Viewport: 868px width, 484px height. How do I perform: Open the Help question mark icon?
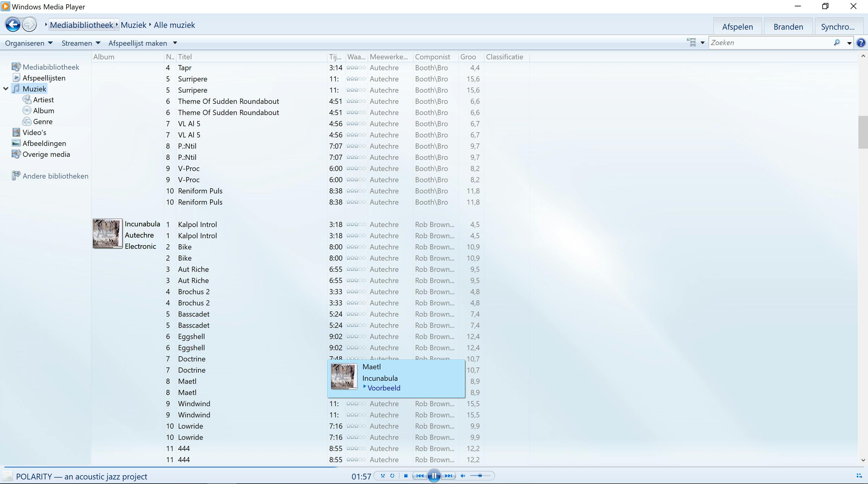861,43
